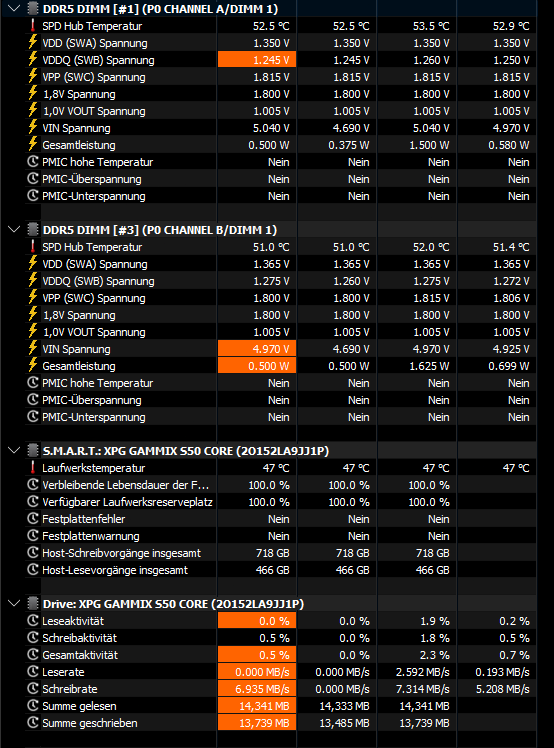Click clock icon of DIMM #1 PMIC-Überspannung
This screenshot has height=748, width=554.
(x=32, y=178)
